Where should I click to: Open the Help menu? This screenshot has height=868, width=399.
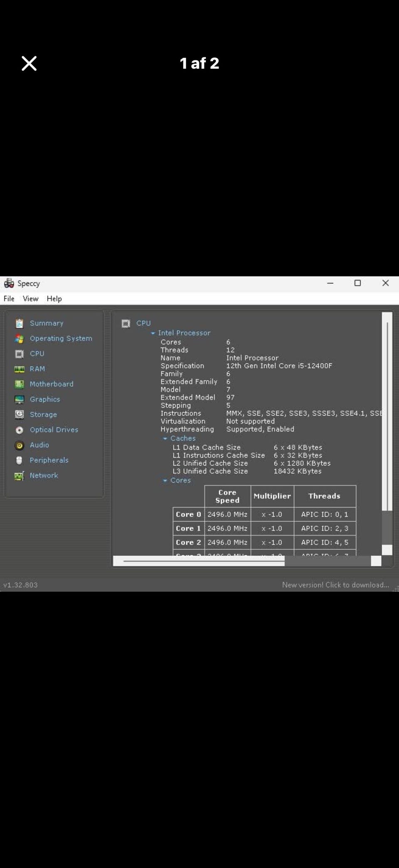(54, 299)
